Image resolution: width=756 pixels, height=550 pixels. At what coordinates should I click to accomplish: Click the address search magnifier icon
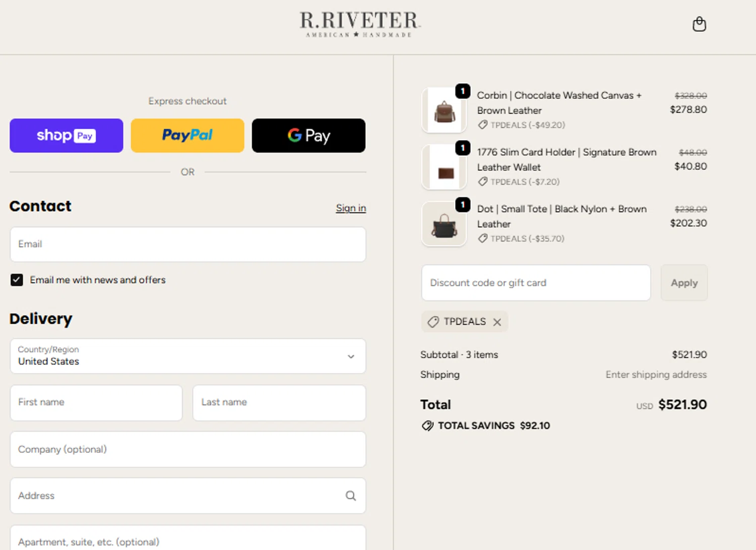[x=351, y=496]
